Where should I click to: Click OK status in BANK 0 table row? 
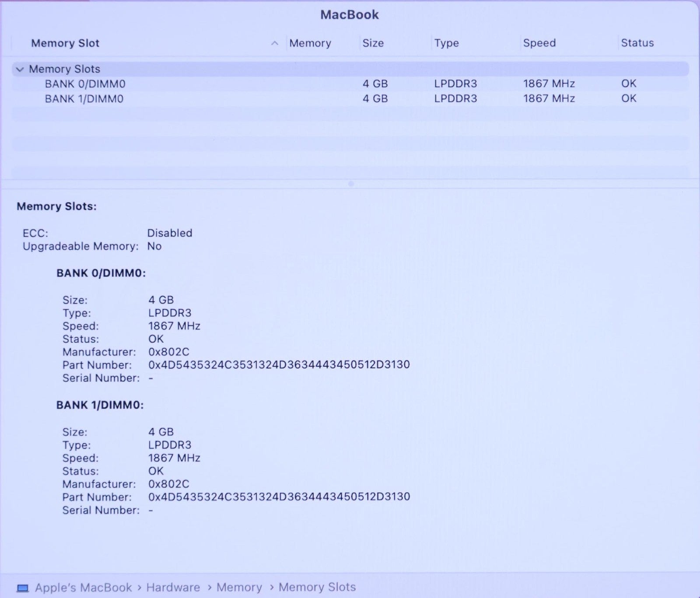pyautogui.click(x=629, y=83)
